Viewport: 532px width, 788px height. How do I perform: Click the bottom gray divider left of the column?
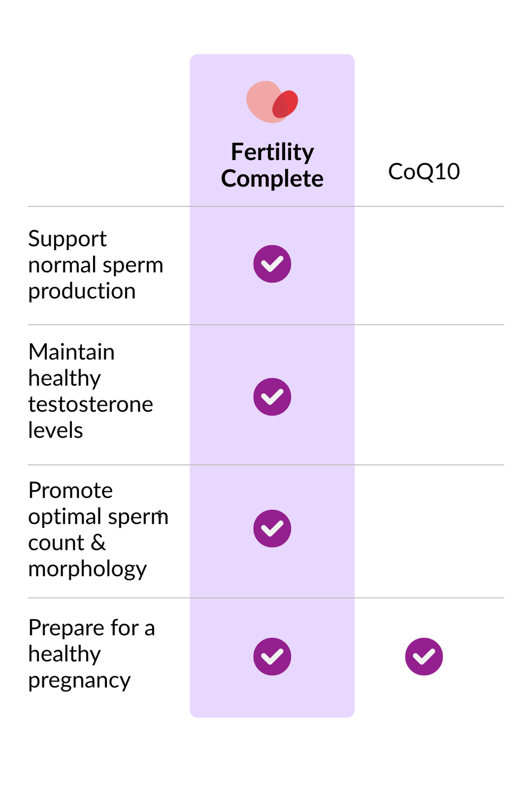point(106,598)
